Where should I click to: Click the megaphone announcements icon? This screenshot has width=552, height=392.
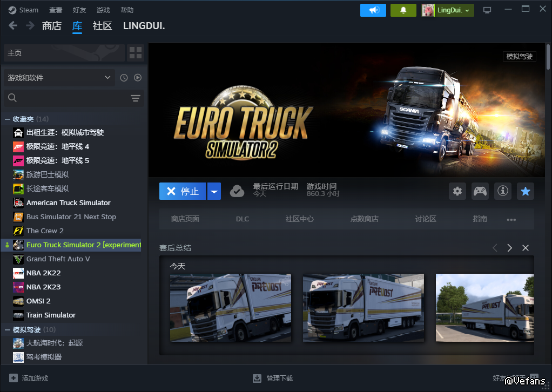click(x=373, y=10)
